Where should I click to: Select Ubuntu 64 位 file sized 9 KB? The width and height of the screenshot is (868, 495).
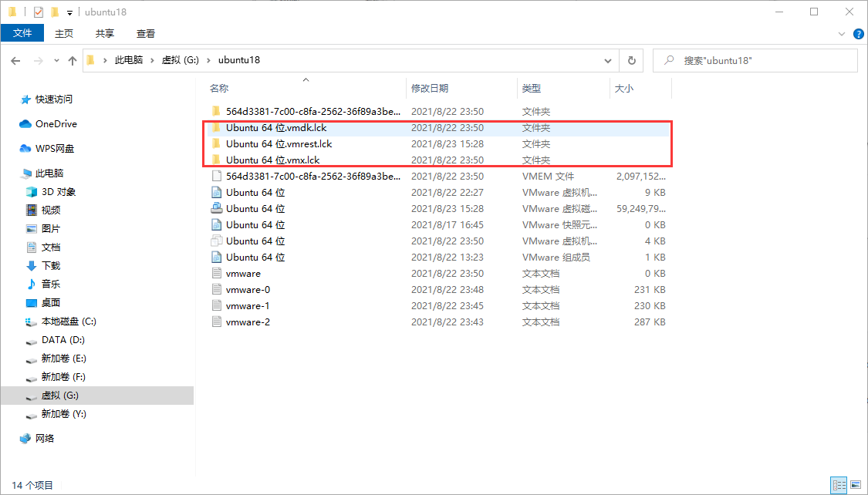point(437,193)
